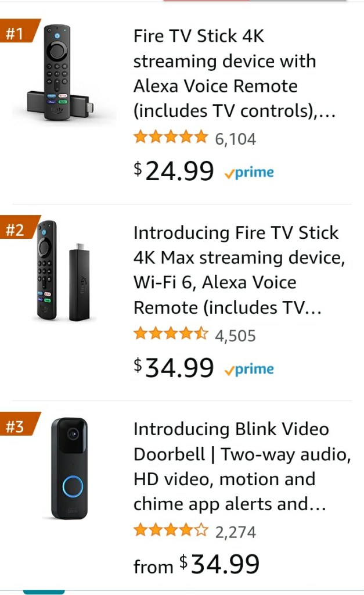View the 6,104 customer reviews
The image size is (364, 595).
tap(235, 139)
